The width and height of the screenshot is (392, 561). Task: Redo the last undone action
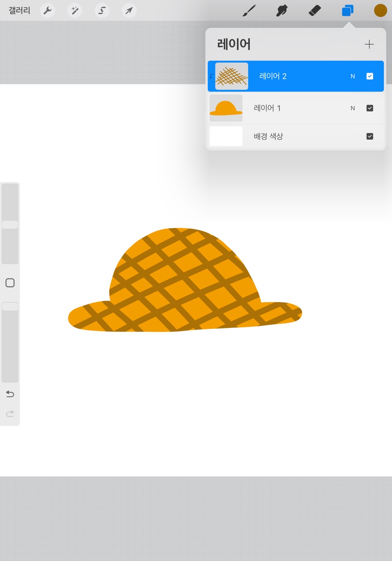click(10, 413)
